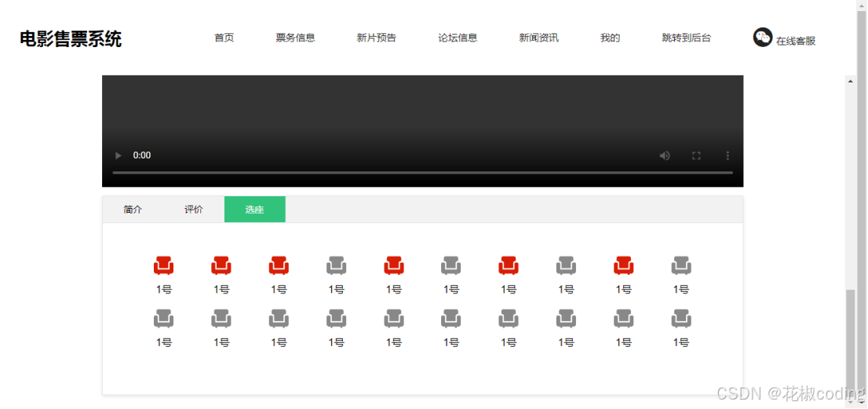Select the first seat in the bottom row
Viewport: 868px width, 409px height.
point(164,318)
